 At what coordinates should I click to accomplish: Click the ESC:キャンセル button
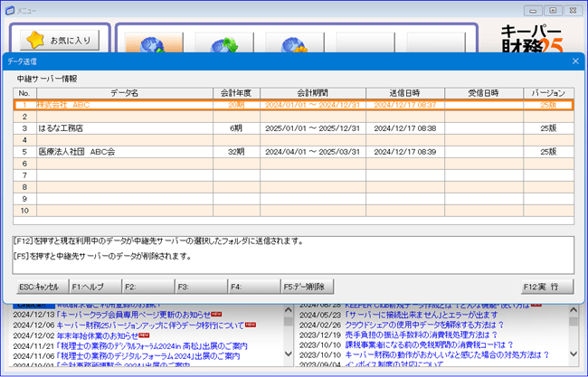[43, 287]
